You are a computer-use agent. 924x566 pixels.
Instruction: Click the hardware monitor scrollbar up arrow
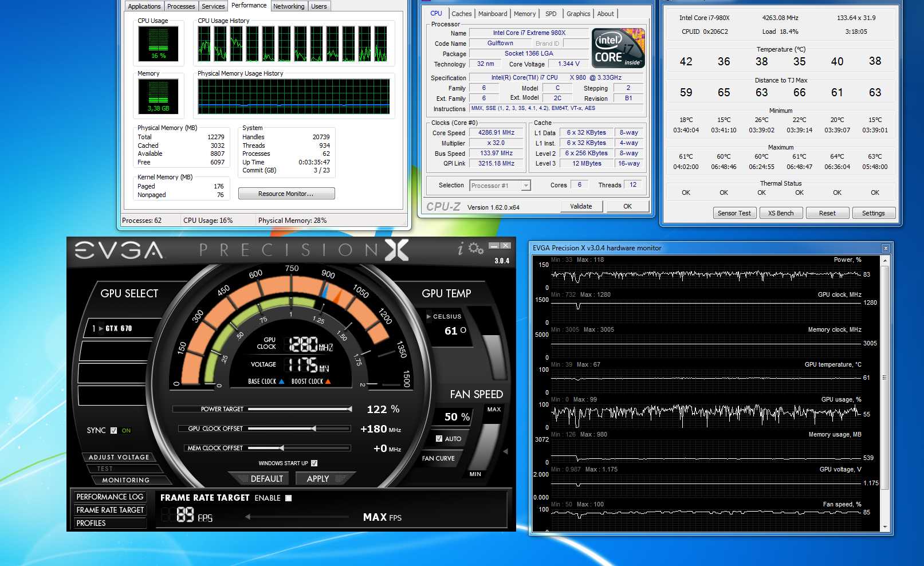click(885, 261)
